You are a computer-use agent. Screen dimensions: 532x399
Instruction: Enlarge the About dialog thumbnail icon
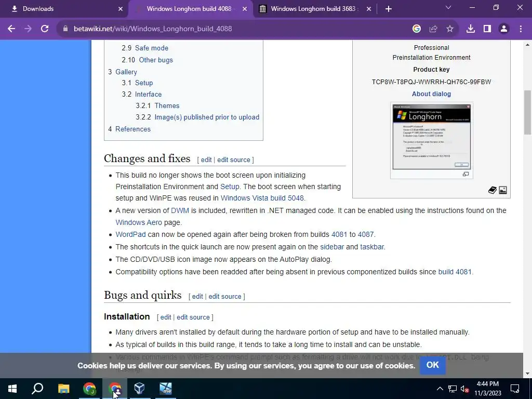pos(465,174)
